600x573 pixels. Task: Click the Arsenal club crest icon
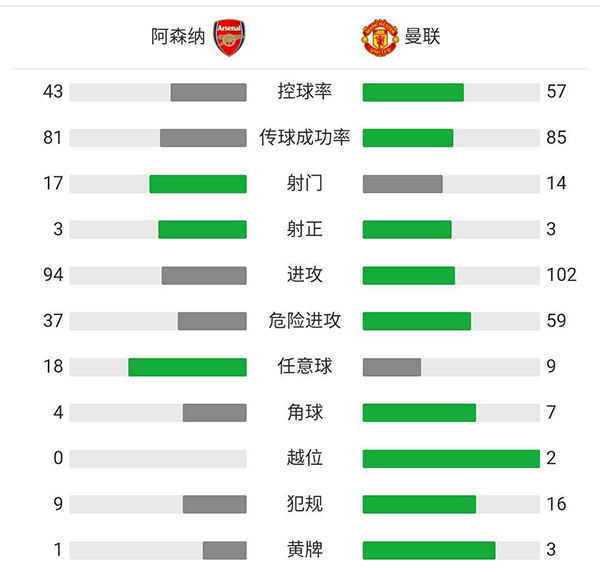pyautogui.click(x=228, y=37)
